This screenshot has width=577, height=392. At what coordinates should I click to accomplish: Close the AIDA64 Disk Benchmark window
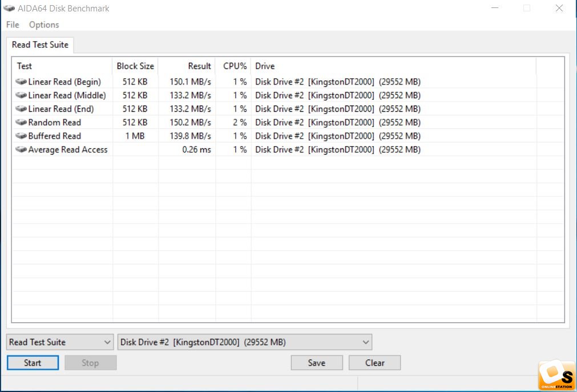[x=559, y=8]
